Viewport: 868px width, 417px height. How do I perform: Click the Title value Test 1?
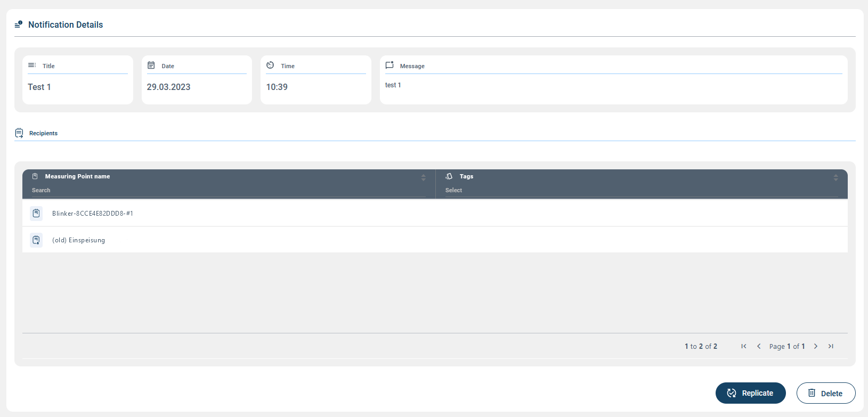pyautogui.click(x=39, y=87)
